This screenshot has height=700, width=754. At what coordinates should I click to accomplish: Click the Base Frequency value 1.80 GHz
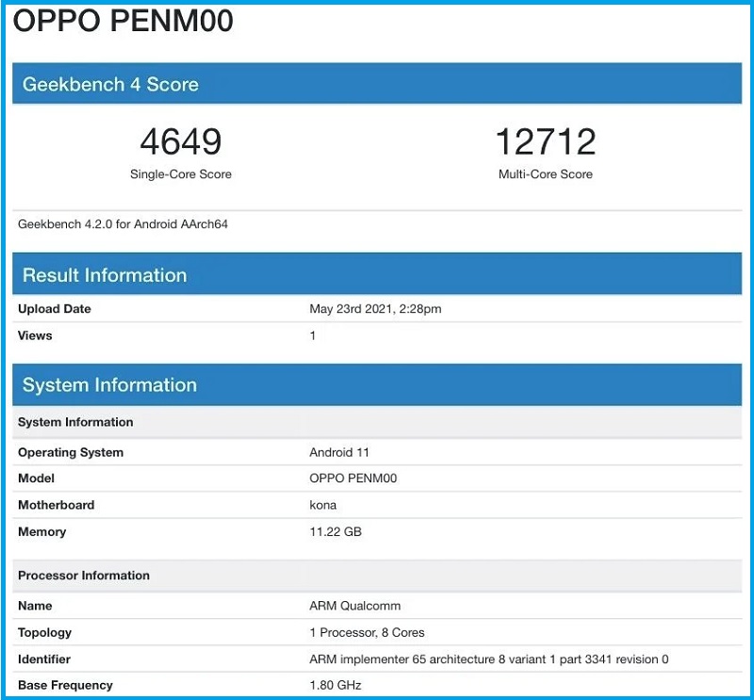(x=335, y=685)
